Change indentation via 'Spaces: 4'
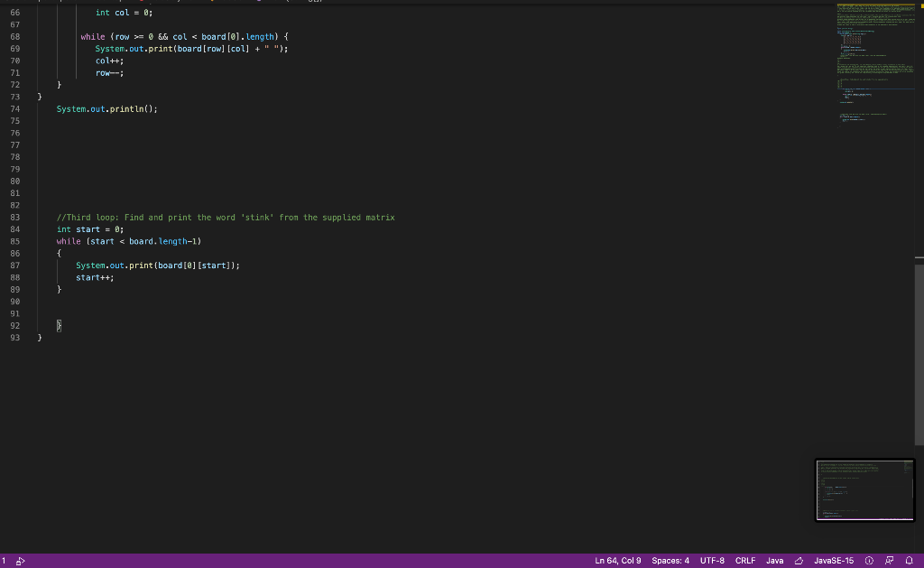 tap(670, 561)
